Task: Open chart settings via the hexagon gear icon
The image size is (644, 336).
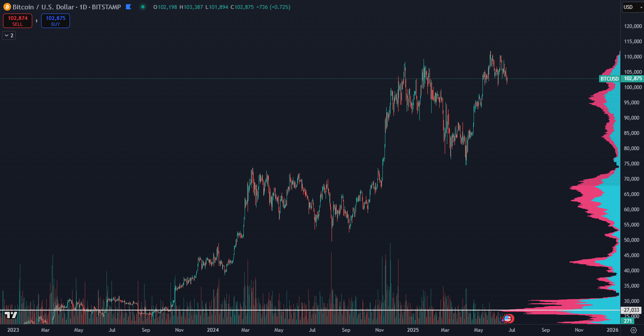Action: [633, 330]
